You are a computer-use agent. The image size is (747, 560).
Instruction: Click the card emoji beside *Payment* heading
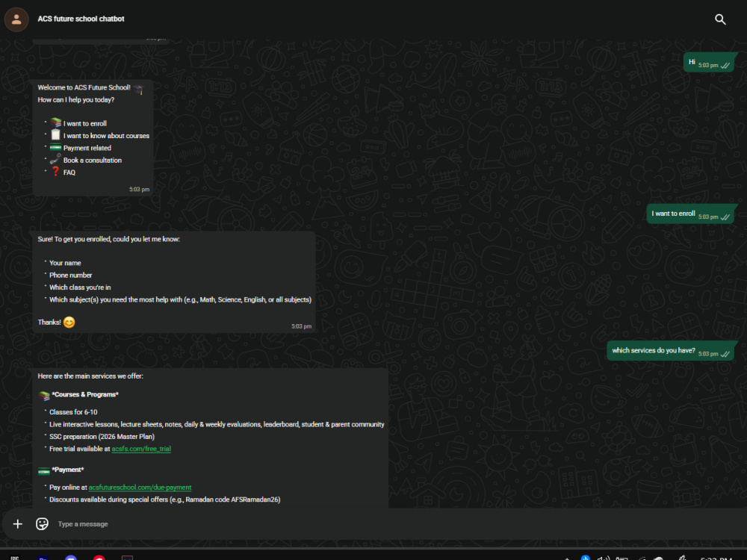tap(44, 471)
